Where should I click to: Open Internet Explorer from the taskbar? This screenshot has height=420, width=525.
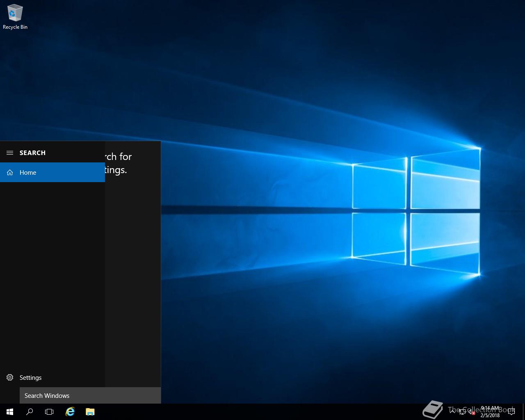[70, 411]
